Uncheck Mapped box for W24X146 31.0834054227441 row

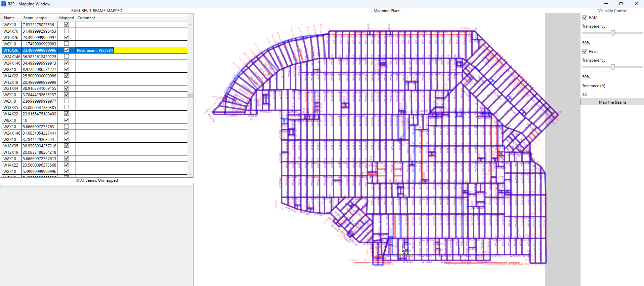coord(67,133)
